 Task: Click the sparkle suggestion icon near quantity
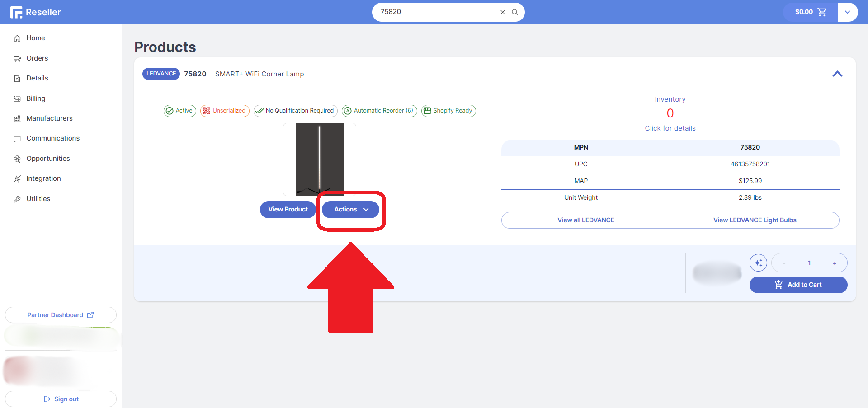click(758, 263)
